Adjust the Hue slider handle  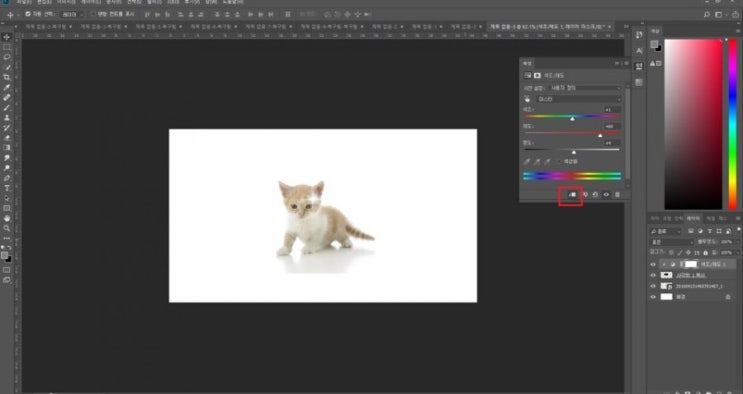[572, 119]
